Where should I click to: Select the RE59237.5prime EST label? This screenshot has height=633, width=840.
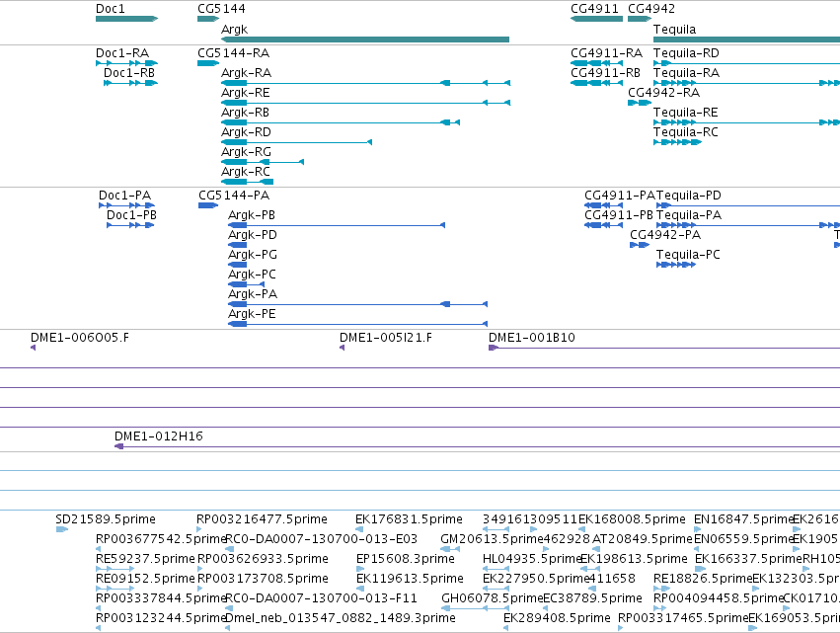click(145, 559)
